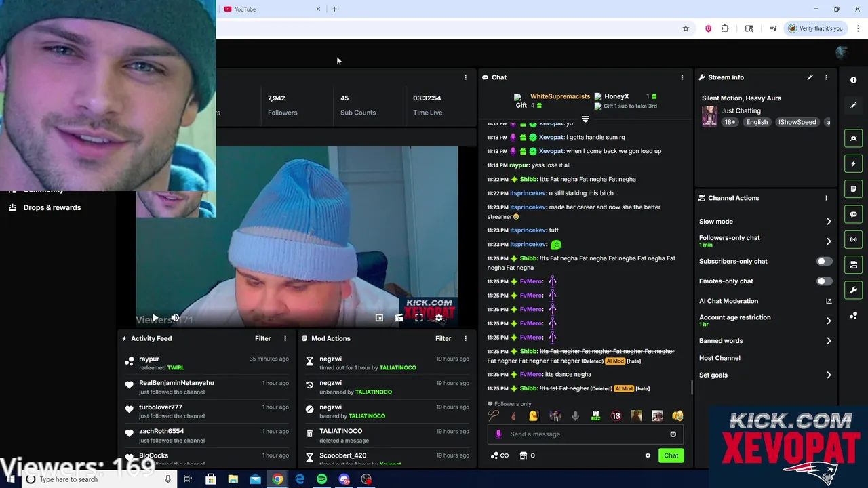Play the stream preview video

(x=155, y=318)
